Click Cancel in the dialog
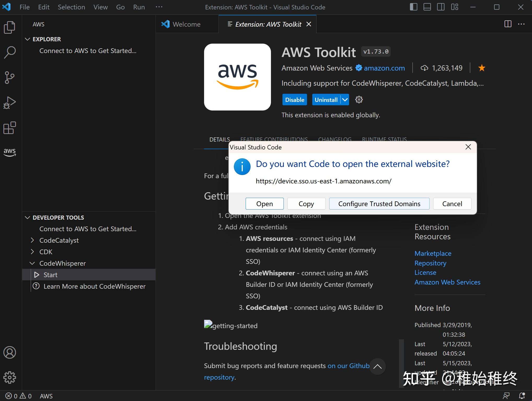 pyautogui.click(x=452, y=204)
